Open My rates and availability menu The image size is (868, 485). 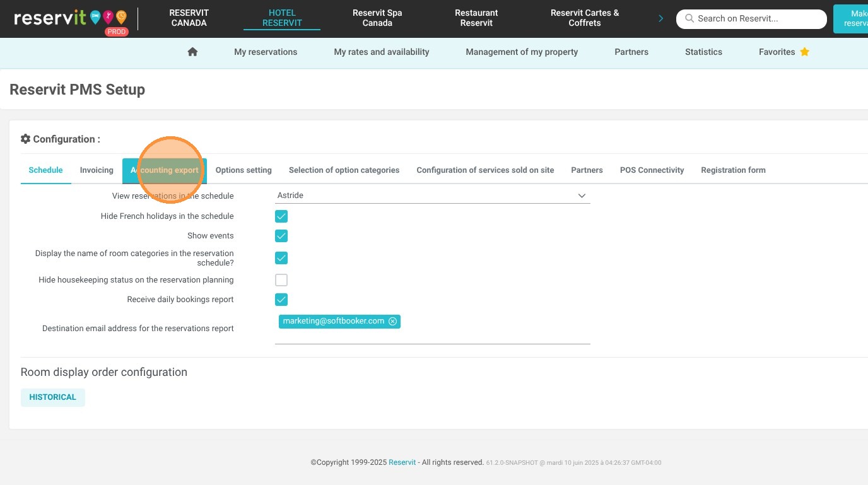382,52
